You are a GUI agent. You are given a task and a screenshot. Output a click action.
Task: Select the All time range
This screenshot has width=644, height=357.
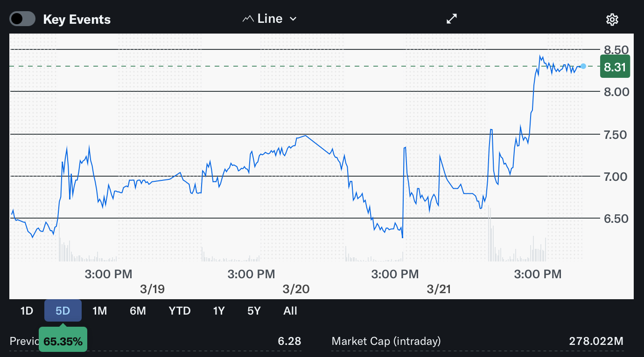pos(290,311)
